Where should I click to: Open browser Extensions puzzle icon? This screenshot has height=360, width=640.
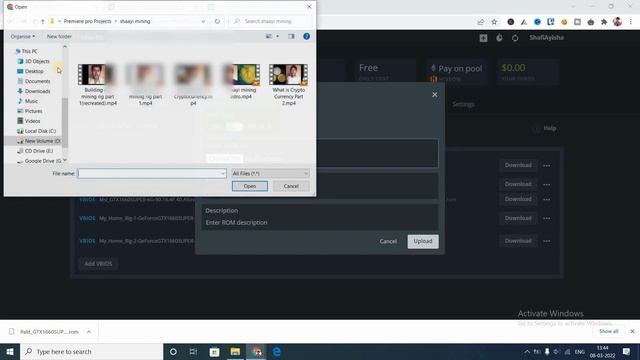click(604, 22)
